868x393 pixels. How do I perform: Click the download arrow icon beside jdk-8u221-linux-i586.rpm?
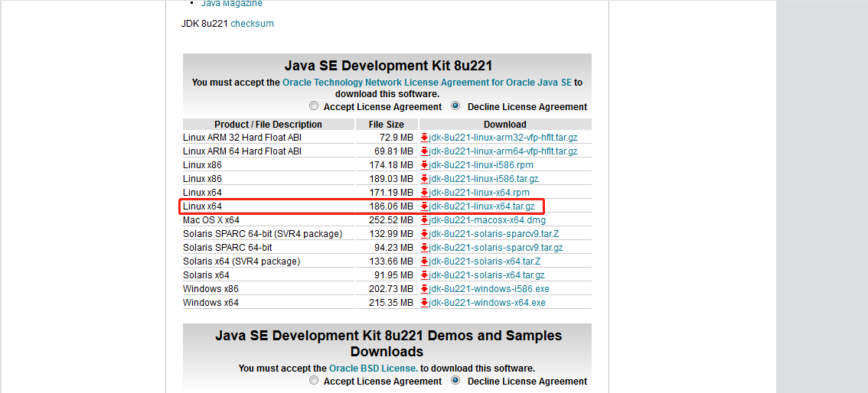[425, 165]
